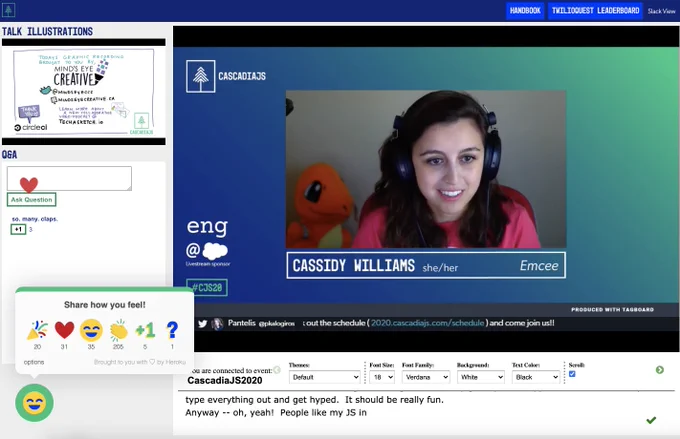680x439 pixels.
Task: Open the TwilioQuest Leaderboard button
Action: 595,10
